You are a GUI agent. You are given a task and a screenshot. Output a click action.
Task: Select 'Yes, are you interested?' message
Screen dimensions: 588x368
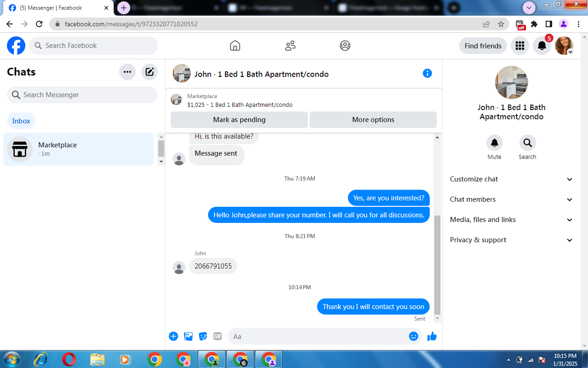tap(389, 198)
